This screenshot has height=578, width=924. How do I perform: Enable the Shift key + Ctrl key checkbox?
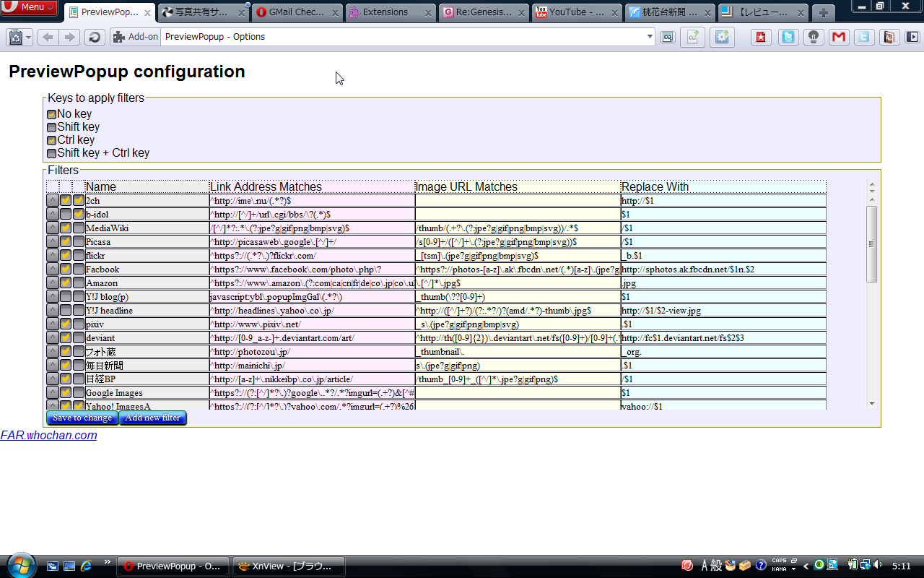(x=51, y=153)
